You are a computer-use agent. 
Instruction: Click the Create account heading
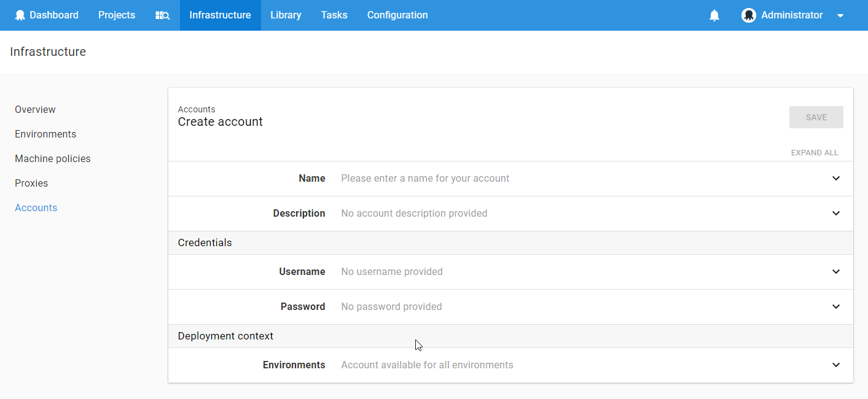click(x=221, y=122)
